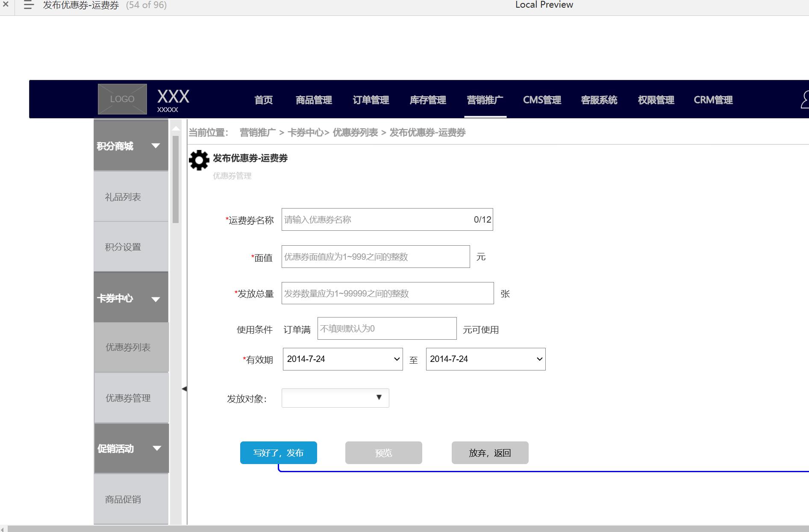Focus the 面值 input field
The height and width of the screenshot is (532, 809).
[376, 257]
